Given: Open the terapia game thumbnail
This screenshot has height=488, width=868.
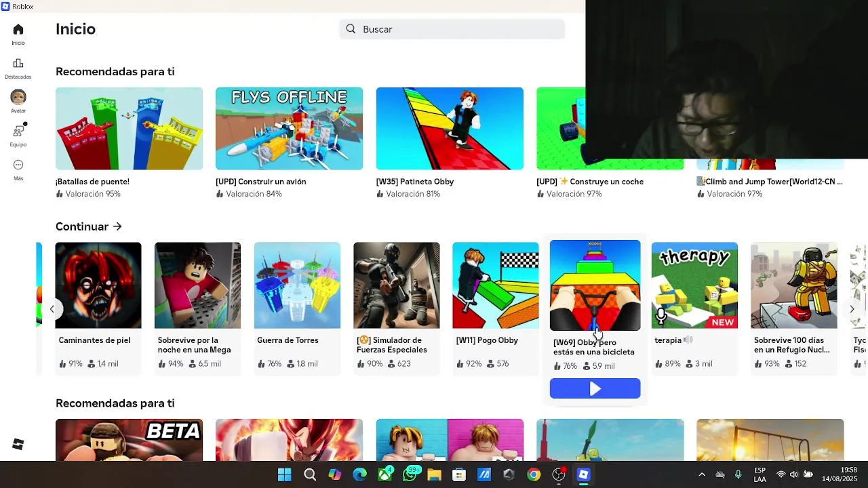Looking at the screenshot, I should coord(694,285).
